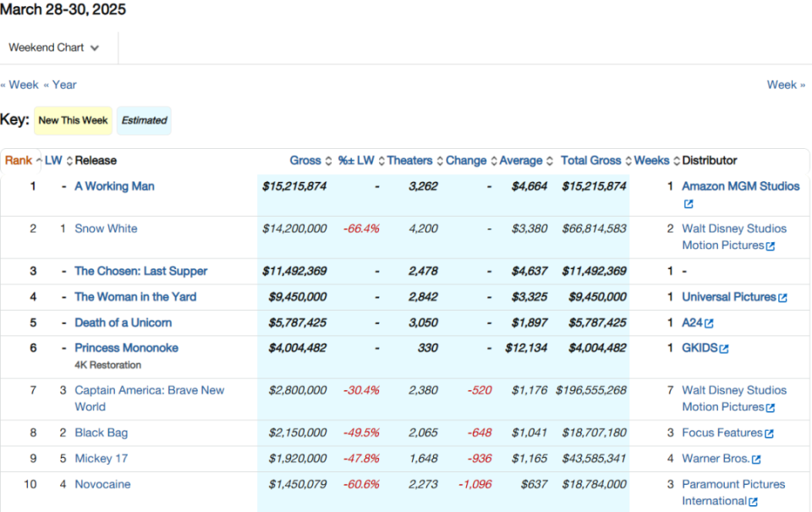The width and height of the screenshot is (812, 512).
Task: Sort by the Average column header
Action: (x=521, y=161)
